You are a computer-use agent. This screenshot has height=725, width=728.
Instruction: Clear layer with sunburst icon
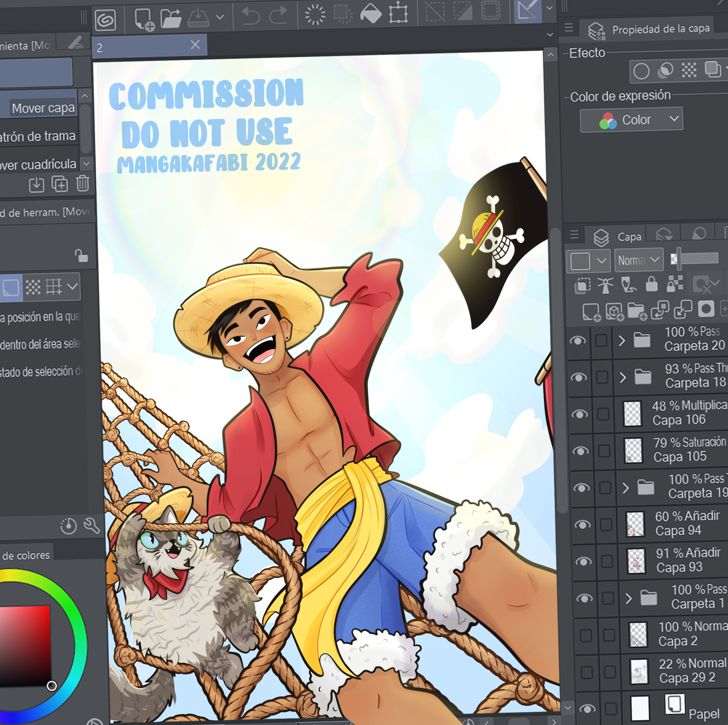click(x=315, y=15)
